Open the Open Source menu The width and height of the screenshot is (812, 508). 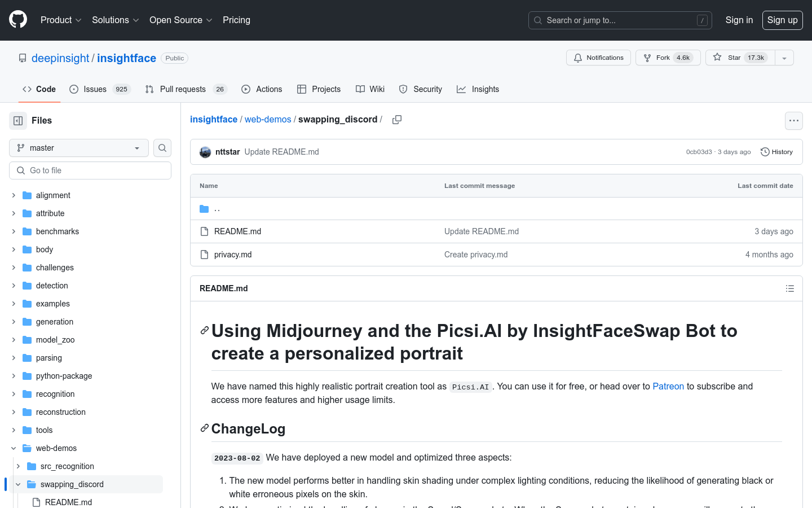click(181, 20)
